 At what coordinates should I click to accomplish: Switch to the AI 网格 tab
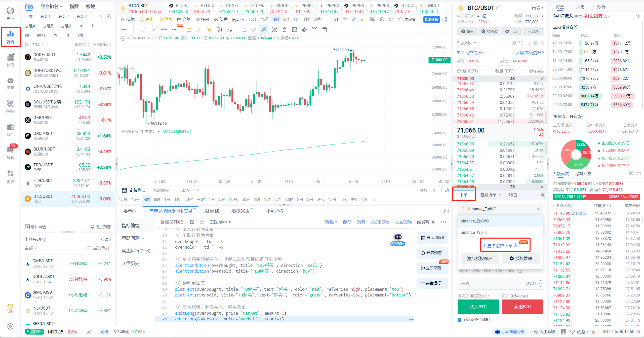click(212, 211)
